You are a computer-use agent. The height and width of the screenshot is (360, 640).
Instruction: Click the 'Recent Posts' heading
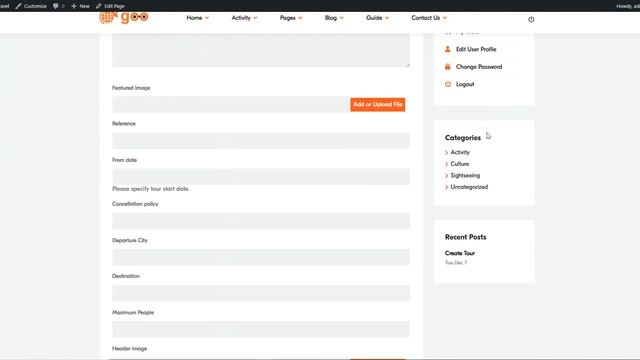tap(465, 237)
